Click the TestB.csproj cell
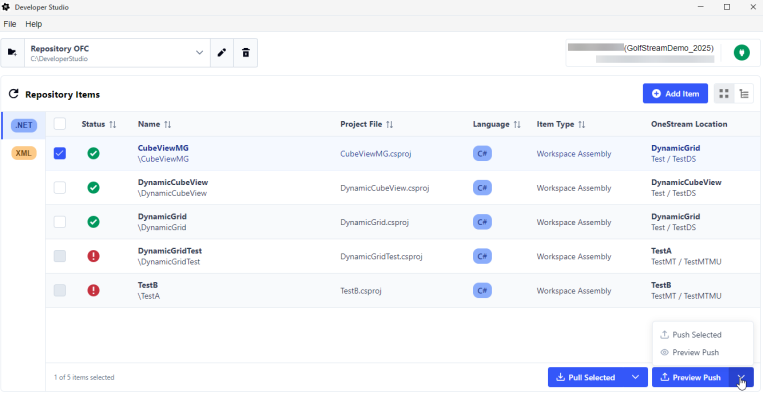The image size is (763, 394). pos(361,290)
